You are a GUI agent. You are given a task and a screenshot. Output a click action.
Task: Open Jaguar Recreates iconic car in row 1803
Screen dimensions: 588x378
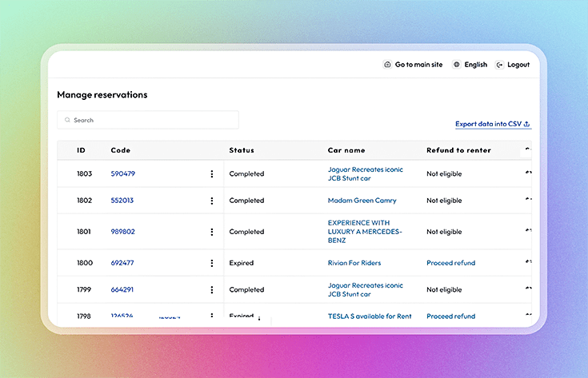[x=366, y=174]
